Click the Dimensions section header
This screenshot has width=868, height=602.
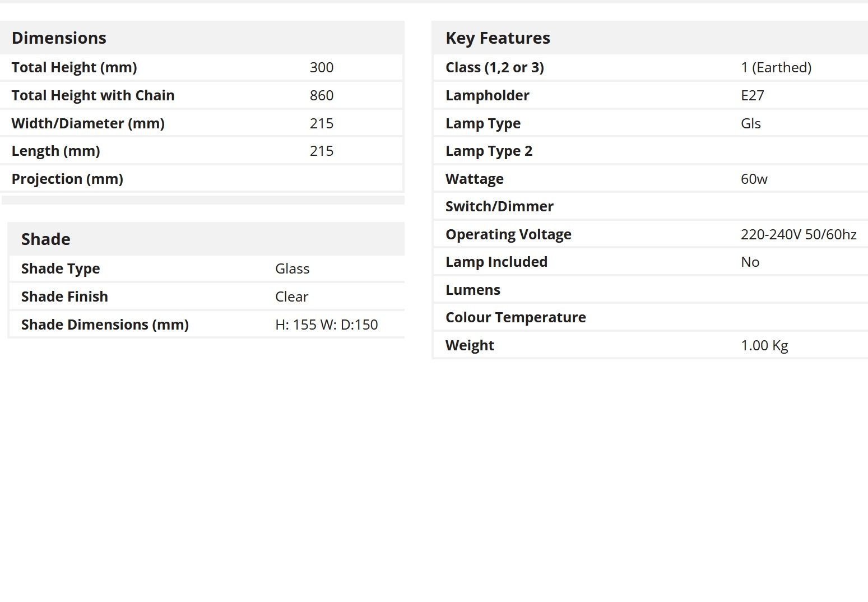coord(59,38)
